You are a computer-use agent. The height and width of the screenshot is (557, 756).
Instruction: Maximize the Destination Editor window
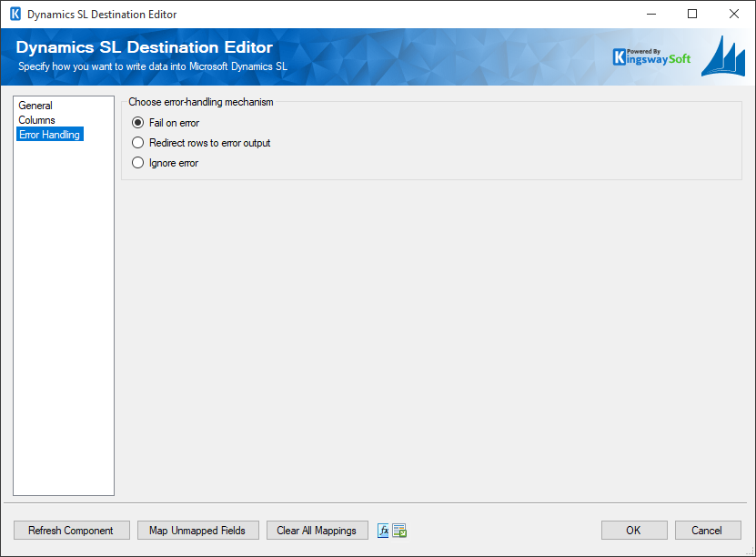click(692, 14)
